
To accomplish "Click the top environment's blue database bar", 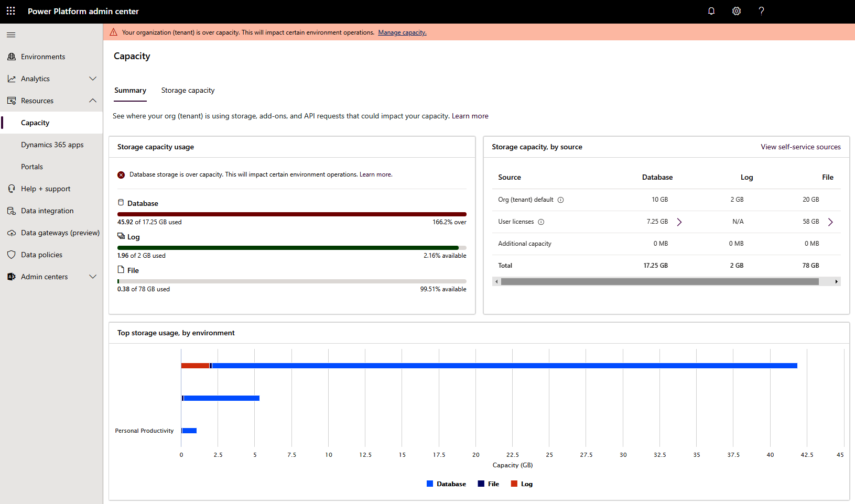I will tap(504, 366).
